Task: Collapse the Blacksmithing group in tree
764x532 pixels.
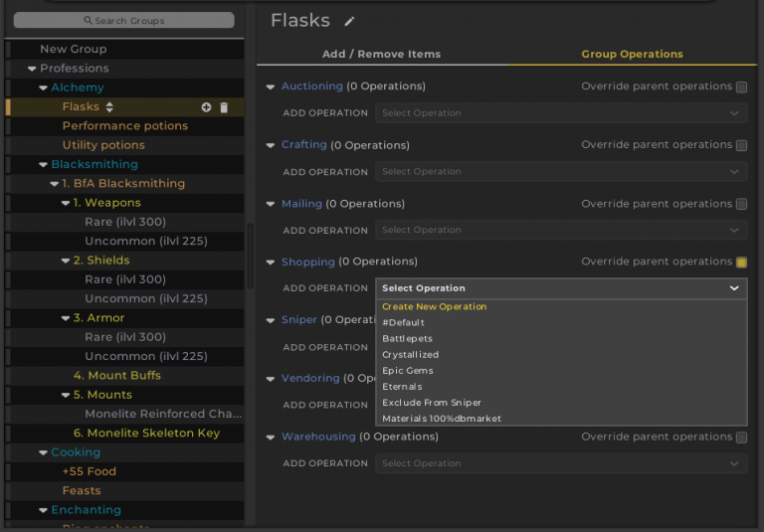Action: click(43, 165)
